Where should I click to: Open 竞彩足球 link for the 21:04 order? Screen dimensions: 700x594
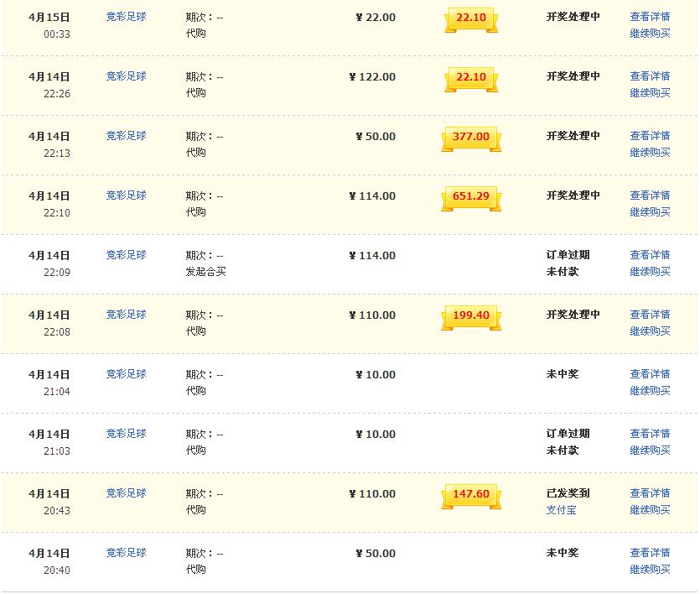coord(126,374)
